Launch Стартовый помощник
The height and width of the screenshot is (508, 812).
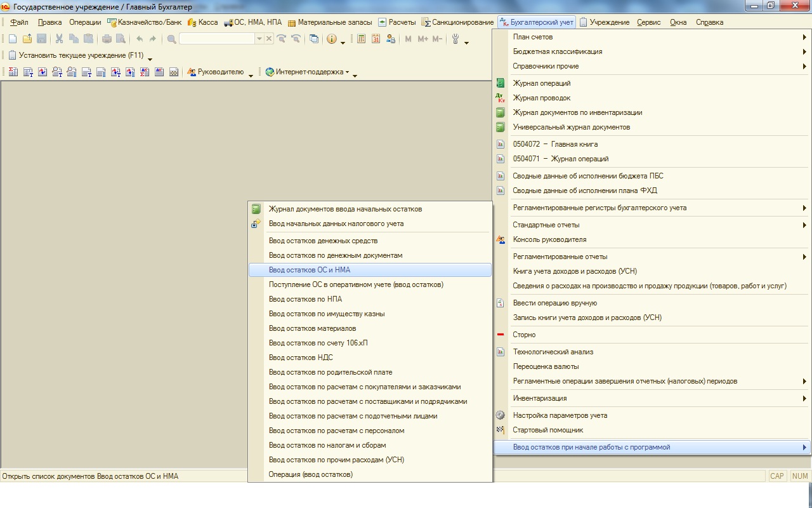(547, 430)
